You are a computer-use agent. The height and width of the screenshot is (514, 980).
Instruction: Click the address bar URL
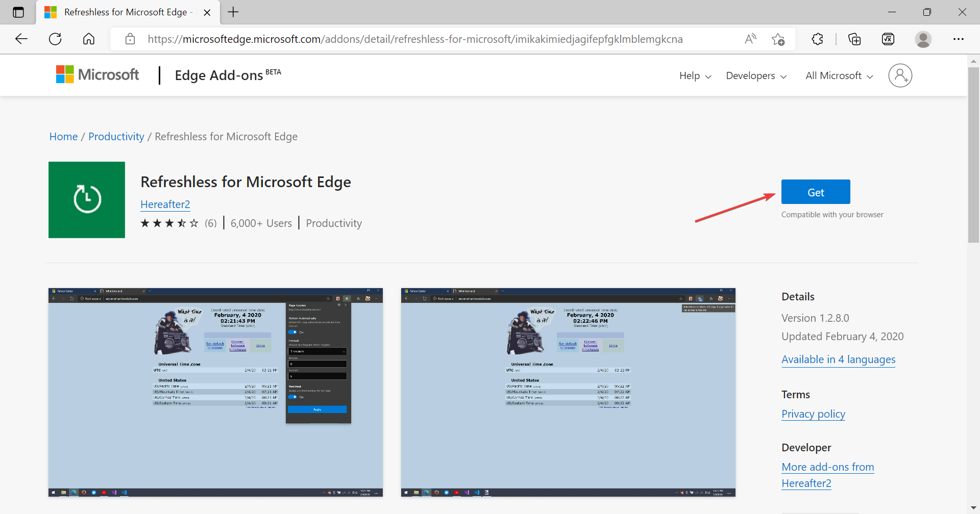(415, 39)
